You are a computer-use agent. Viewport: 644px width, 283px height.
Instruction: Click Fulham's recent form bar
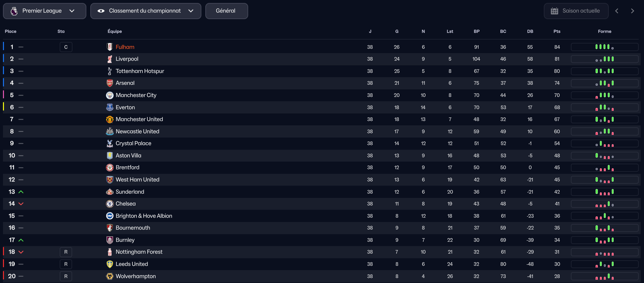tap(604, 47)
